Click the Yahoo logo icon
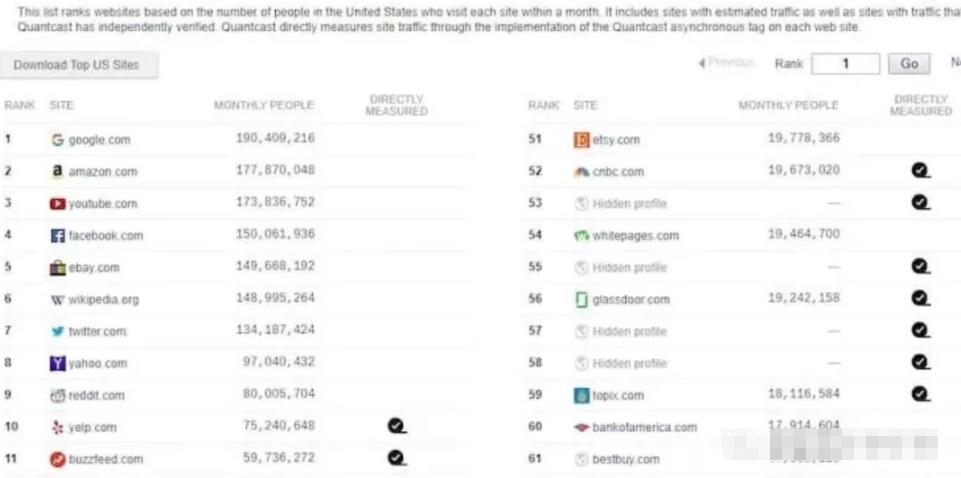Viewport: 961px width, 478px height. (x=58, y=363)
